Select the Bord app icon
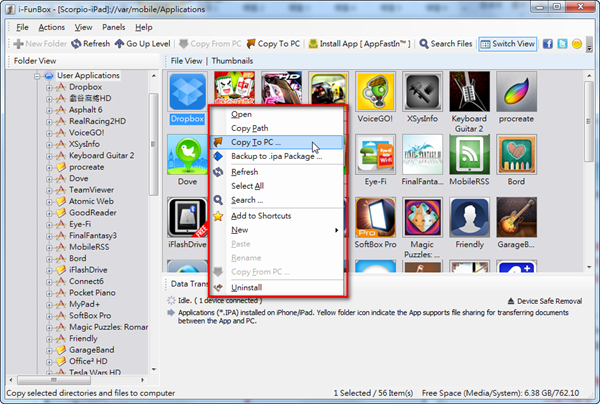Viewport: 600px width, 404px height. [516, 155]
